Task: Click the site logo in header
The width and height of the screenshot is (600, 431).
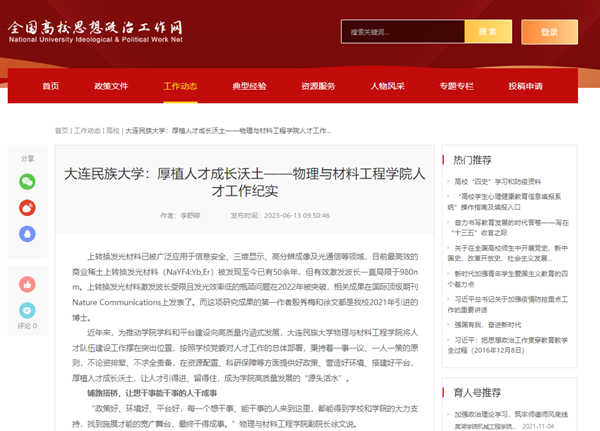Action: click(98, 32)
